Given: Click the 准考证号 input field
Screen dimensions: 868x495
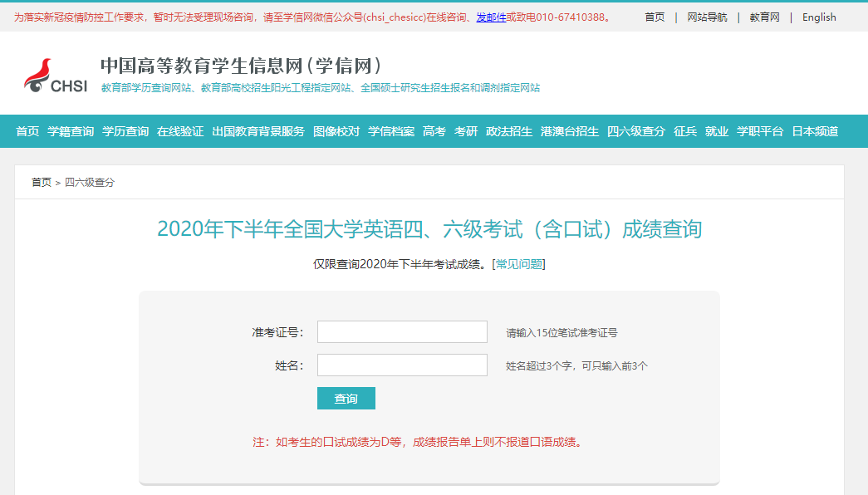Looking at the screenshot, I should pos(402,332).
